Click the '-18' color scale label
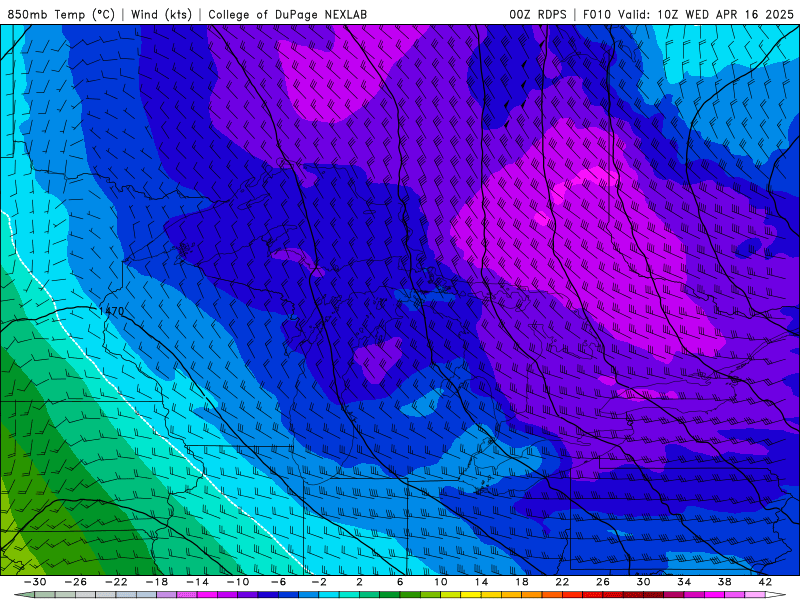This screenshot has height=600, width=800. click(x=157, y=582)
